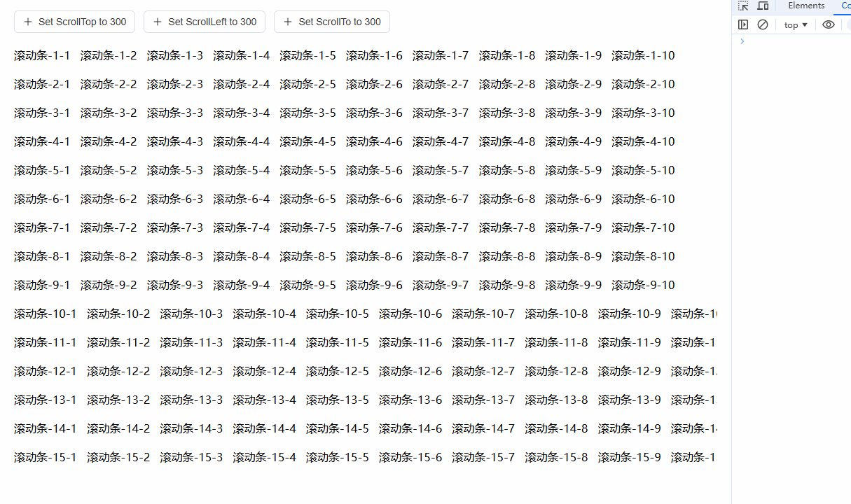This screenshot has width=851, height=504.
Task: Click the console input prompt
Action: [x=770, y=41]
